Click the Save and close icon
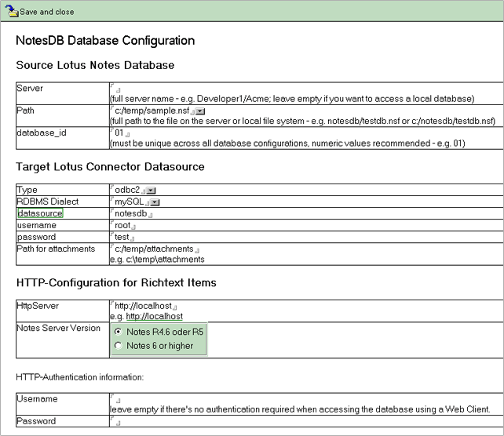504x436 pixels. pyautogui.click(x=11, y=13)
